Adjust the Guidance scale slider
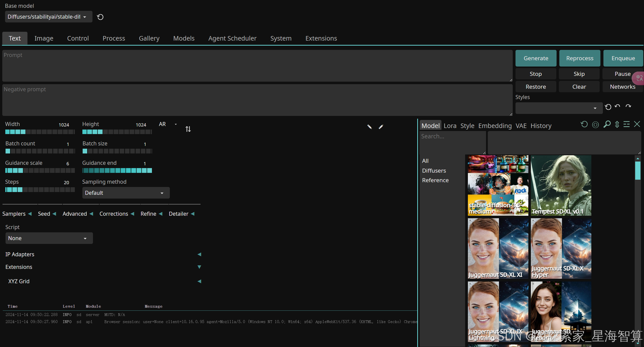The height and width of the screenshot is (347, 644). pyautogui.click(x=40, y=171)
